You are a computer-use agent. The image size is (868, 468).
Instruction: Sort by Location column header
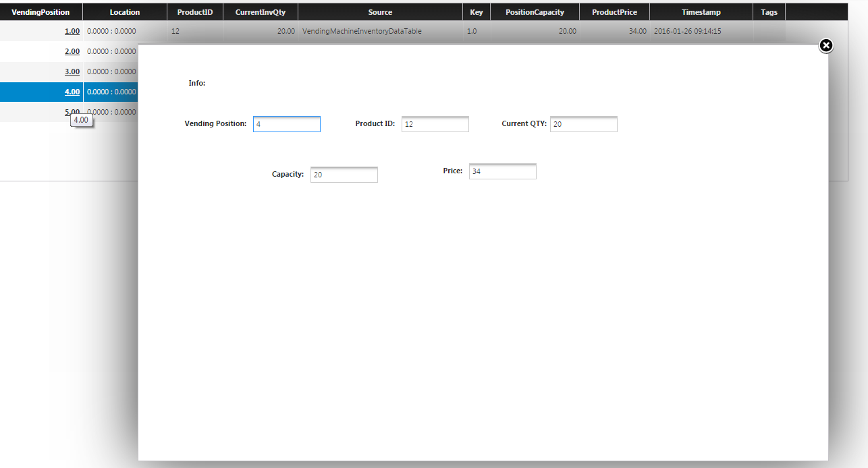125,12
